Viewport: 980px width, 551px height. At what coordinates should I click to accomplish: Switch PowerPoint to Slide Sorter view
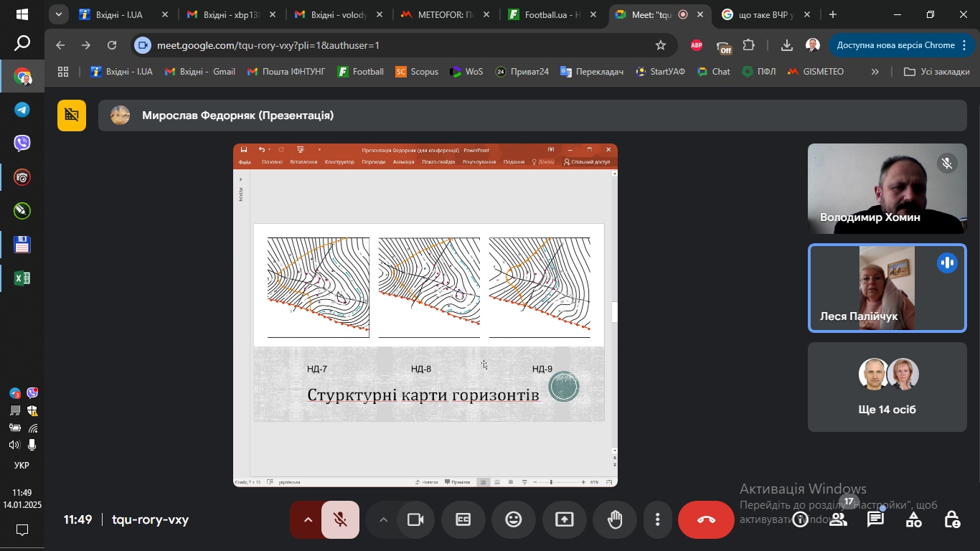click(497, 481)
